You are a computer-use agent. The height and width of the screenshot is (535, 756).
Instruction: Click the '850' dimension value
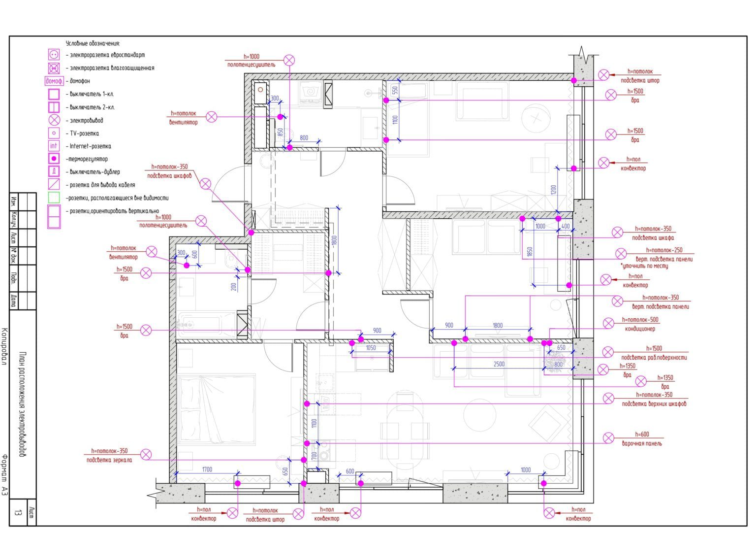click(x=280, y=132)
